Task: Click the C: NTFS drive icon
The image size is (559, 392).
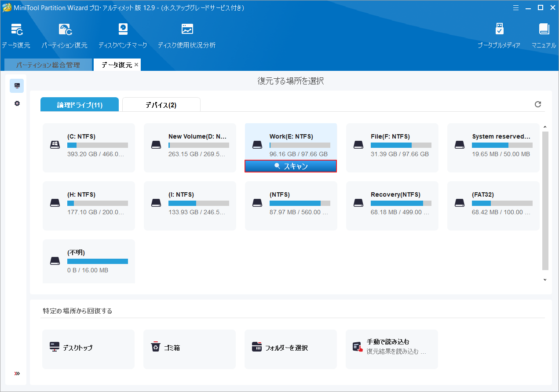Action: [55, 145]
